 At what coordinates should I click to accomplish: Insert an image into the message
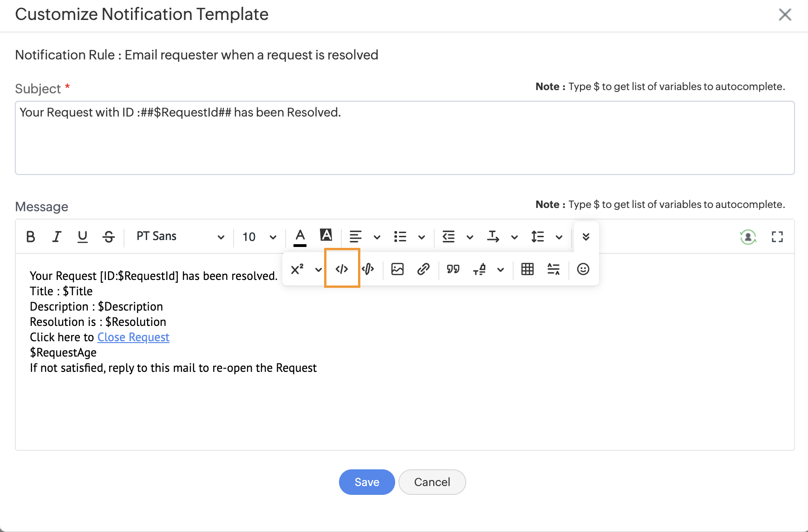397,269
